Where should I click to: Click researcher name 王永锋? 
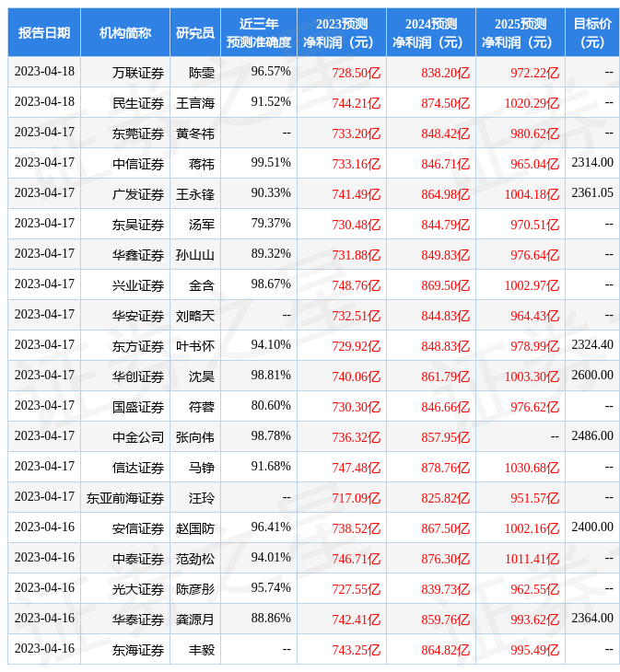(195, 194)
